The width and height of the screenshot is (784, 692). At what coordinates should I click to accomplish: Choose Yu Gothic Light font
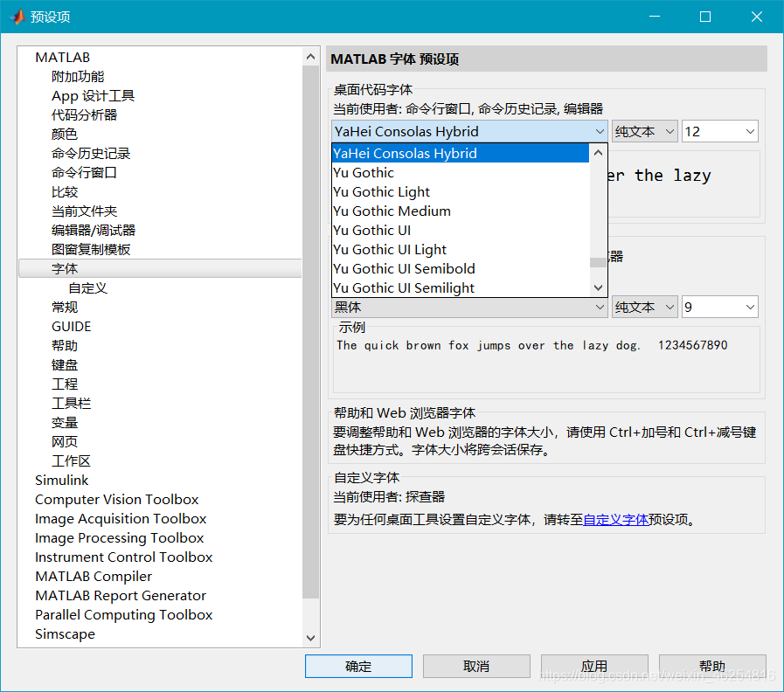[461, 191]
